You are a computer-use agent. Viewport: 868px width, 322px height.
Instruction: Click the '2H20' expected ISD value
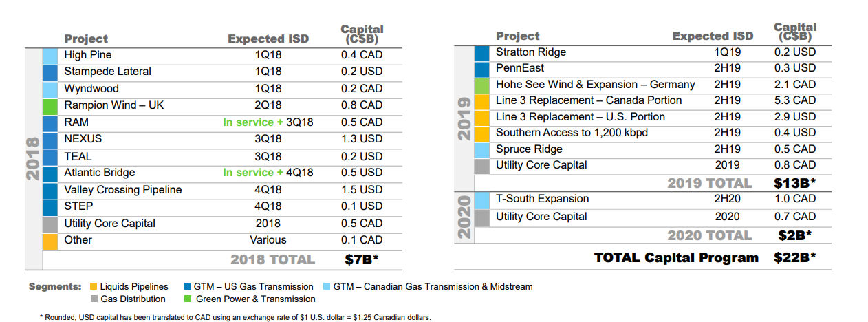click(x=727, y=199)
